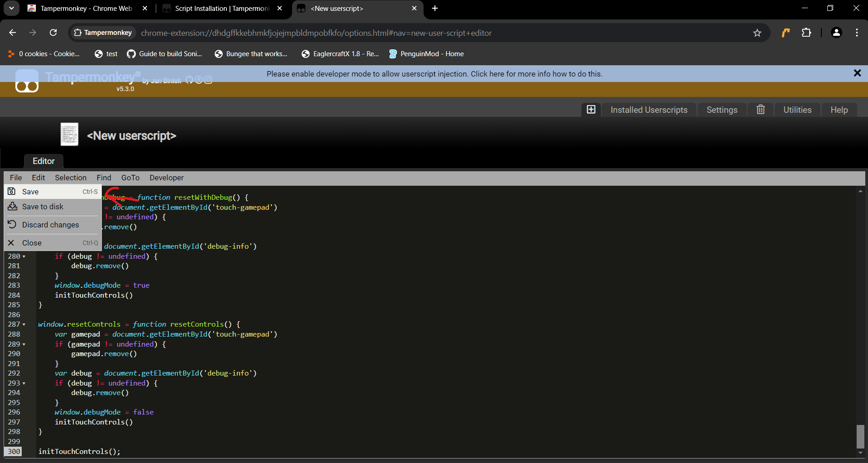Image resolution: width=868 pixels, height=463 pixels.
Task: Open the Developer menu
Action: click(167, 178)
